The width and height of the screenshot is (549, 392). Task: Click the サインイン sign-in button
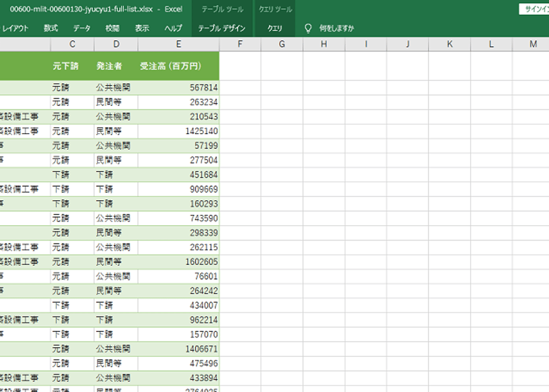click(x=534, y=10)
